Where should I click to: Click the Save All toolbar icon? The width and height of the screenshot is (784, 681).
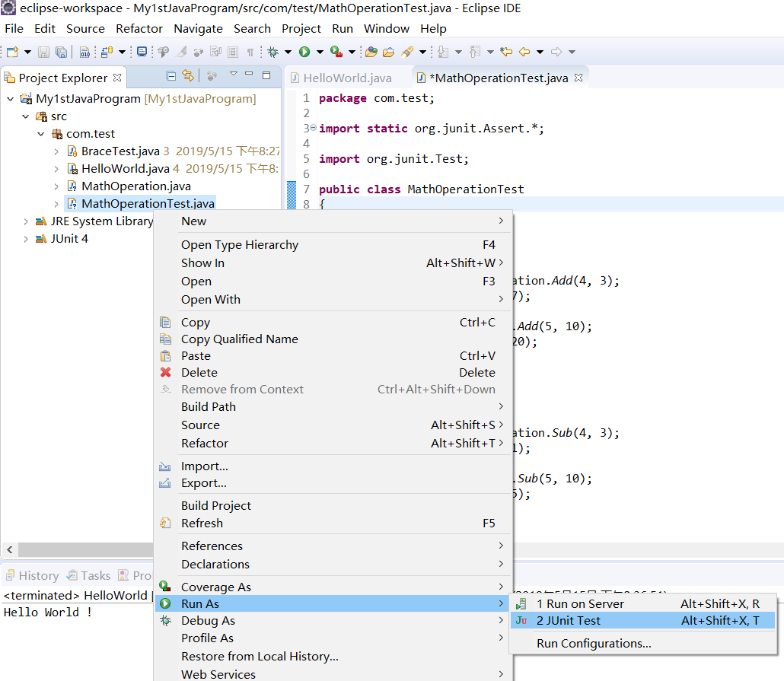tap(61, 52)
